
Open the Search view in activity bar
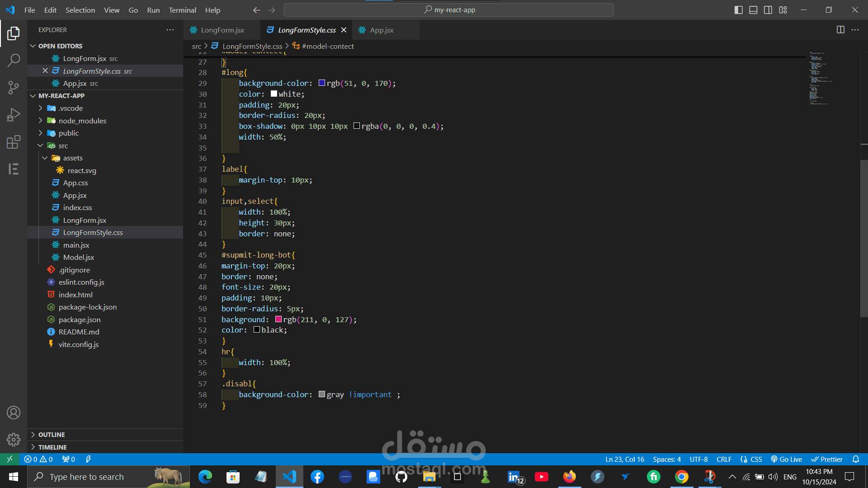click(x=14, y=60)
